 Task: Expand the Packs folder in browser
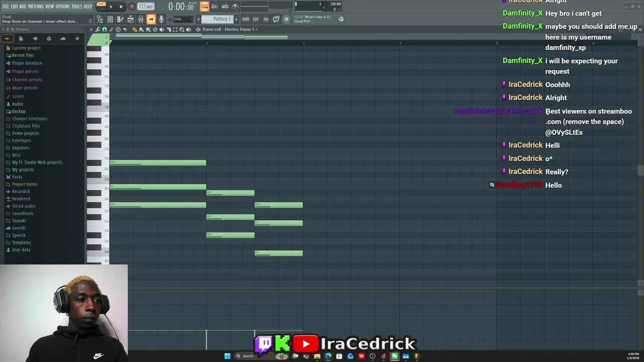[17, 177]
